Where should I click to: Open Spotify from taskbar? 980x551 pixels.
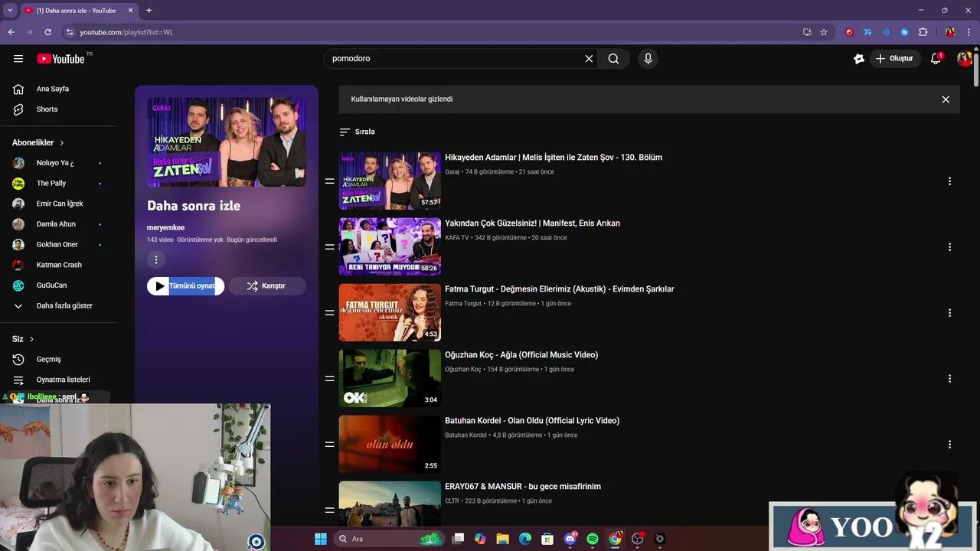click(593, 539)
